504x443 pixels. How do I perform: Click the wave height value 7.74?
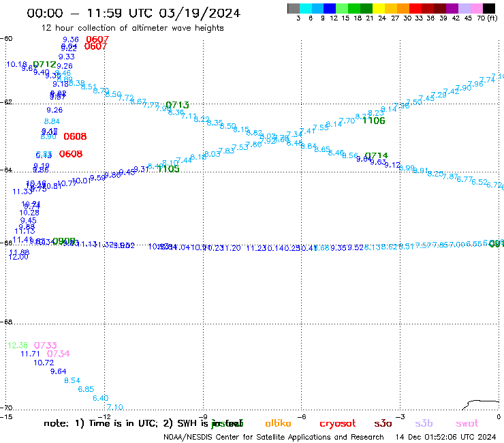pos(487,80)
